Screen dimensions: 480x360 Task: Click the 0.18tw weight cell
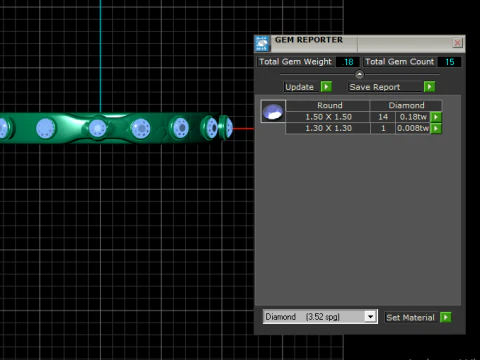tap(413, 117)
